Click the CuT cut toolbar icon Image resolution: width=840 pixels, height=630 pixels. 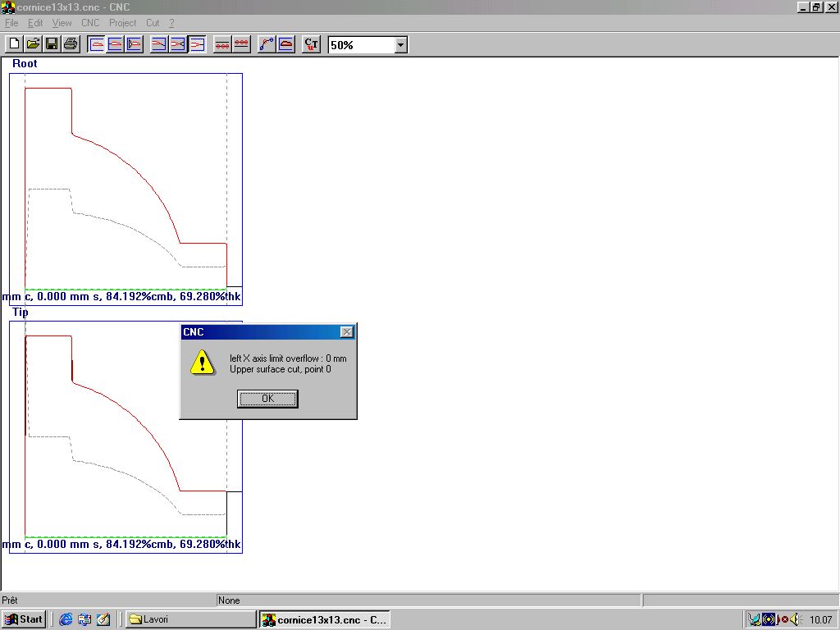[311, 44]
